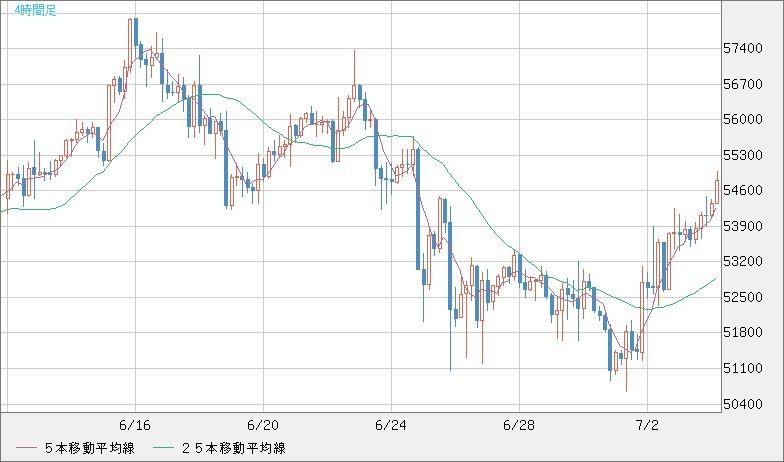Click the 6/28 date label

pos(519,426)
